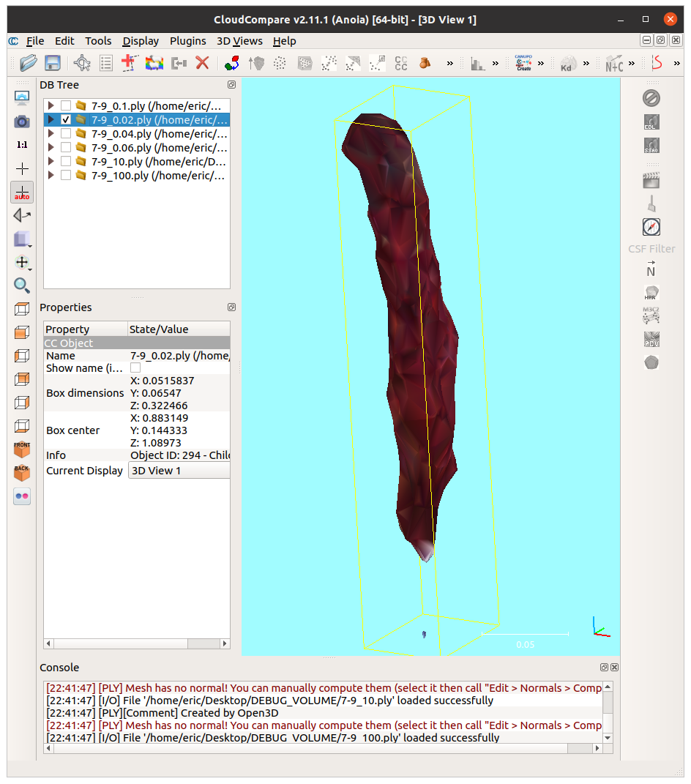The image size is (691, 784).
Task: Open the 3D Views menu
Action: pos(239,41)
